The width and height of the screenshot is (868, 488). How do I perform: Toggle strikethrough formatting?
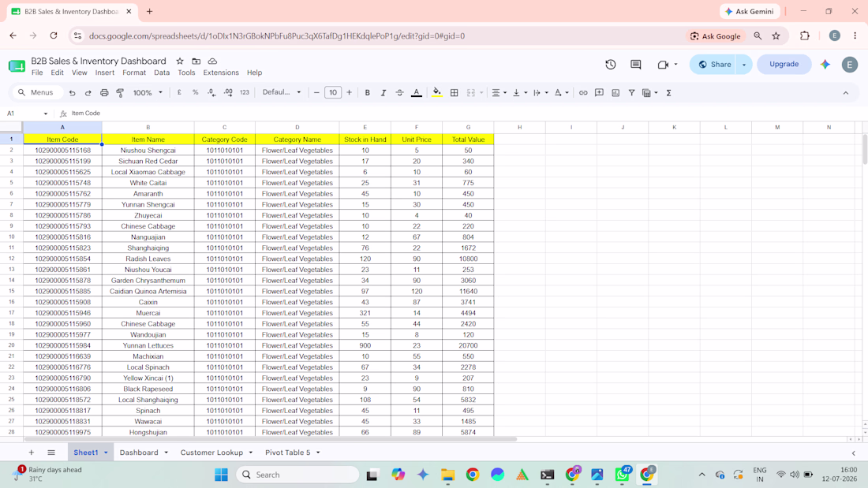point(399,93)
